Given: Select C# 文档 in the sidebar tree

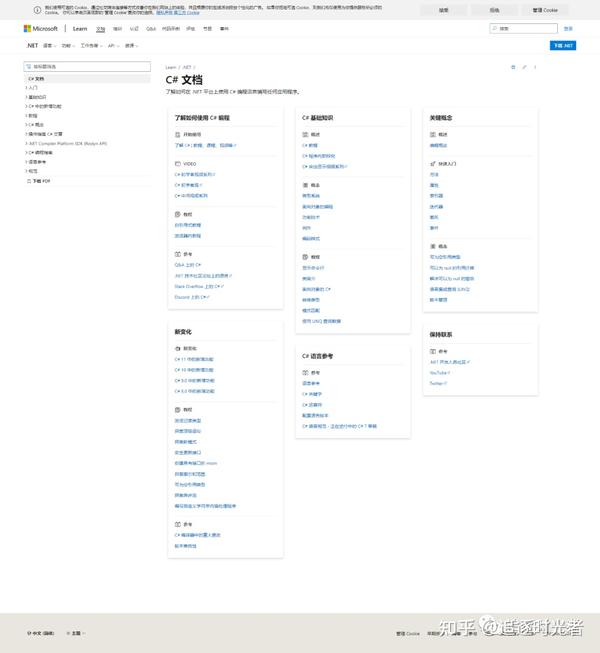Looking at the screenshot, I should (x=87, y=78).
